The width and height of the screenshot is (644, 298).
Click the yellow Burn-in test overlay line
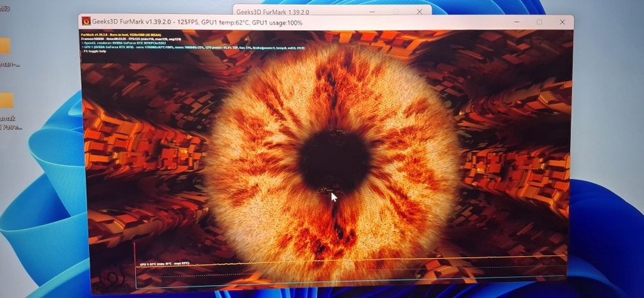pyautogui.click(x=121, y=35)
